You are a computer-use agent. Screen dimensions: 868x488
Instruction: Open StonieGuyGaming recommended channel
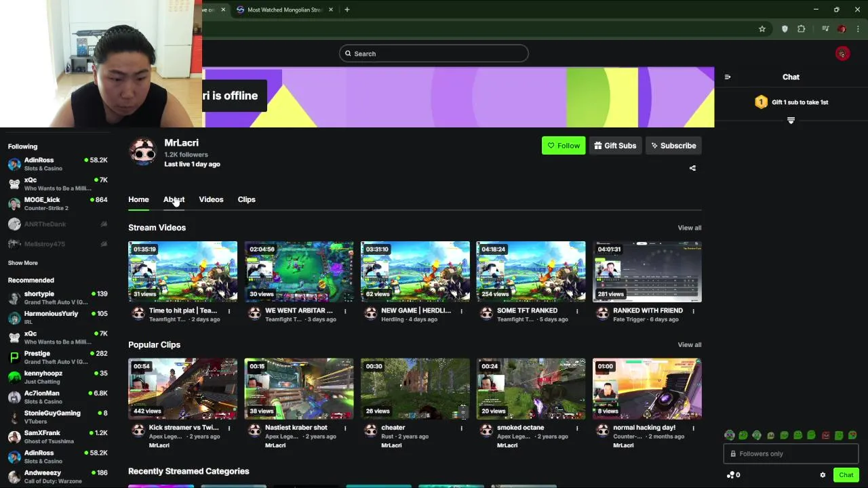point(58,417)
